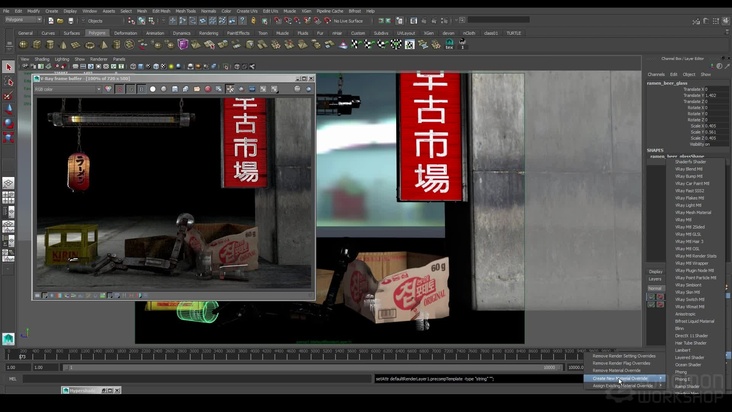Toggle the red renderable icon on first layer
The height and width of the screenshot is (412, 732).
660,297
